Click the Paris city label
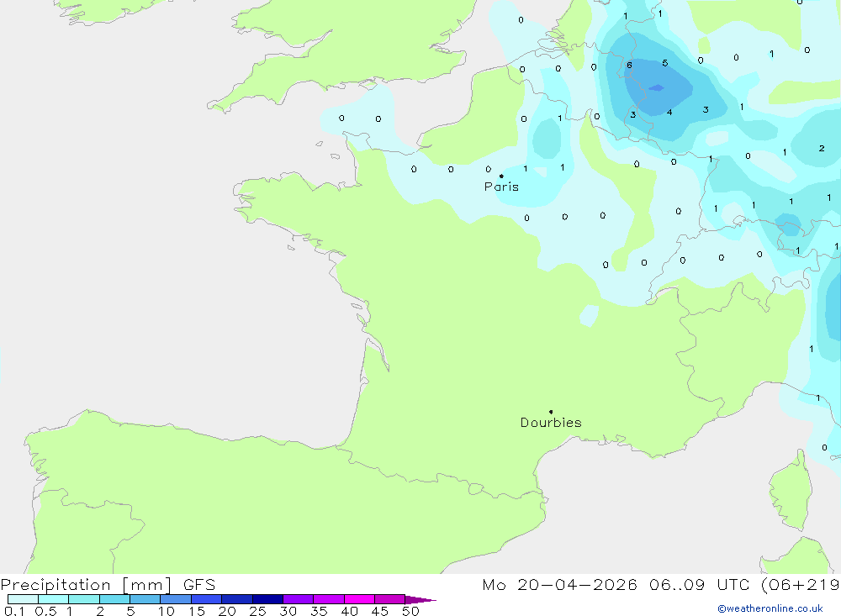The width and height of the screenshot is (841, 616). click(501, 187)
